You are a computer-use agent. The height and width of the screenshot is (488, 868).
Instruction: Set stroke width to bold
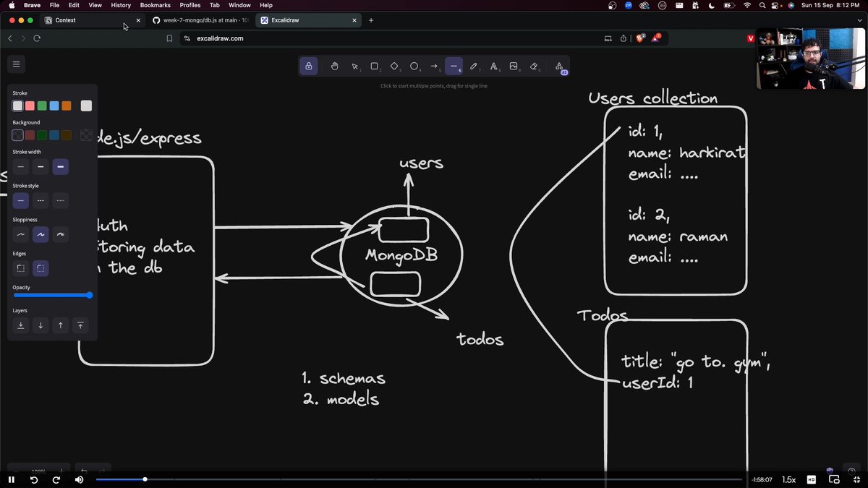(41, 167)
